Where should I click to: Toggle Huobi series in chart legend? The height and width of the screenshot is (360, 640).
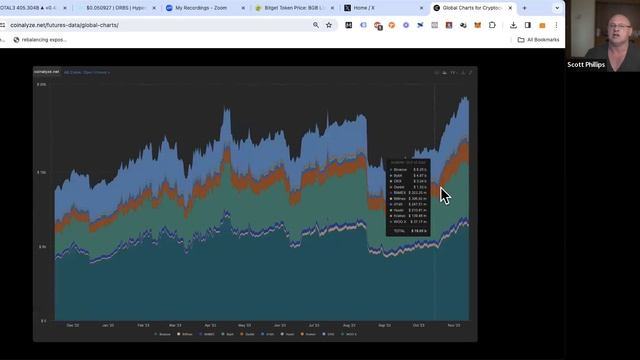[x=288, y=334]
